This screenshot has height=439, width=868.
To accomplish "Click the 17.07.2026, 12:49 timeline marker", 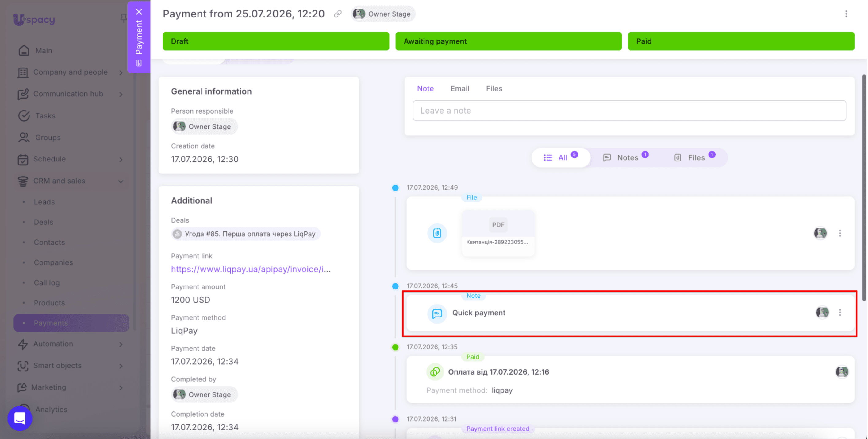I will pos(395,188).
